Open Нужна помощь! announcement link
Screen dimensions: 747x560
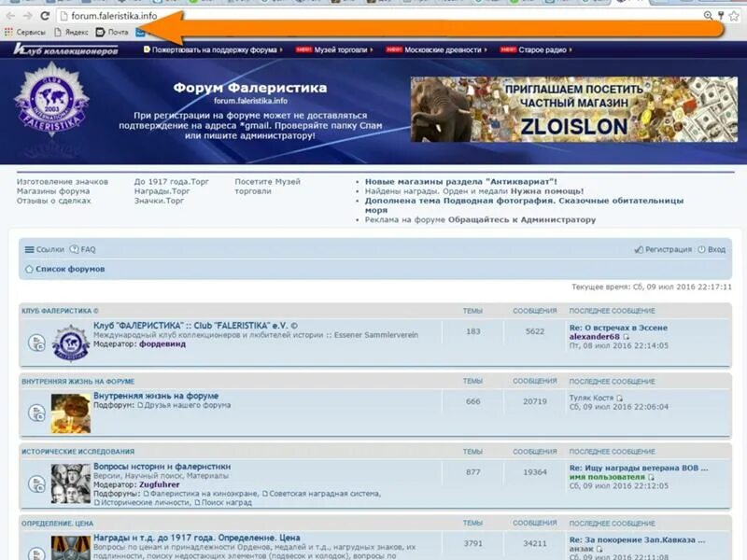tap(547, 191)
